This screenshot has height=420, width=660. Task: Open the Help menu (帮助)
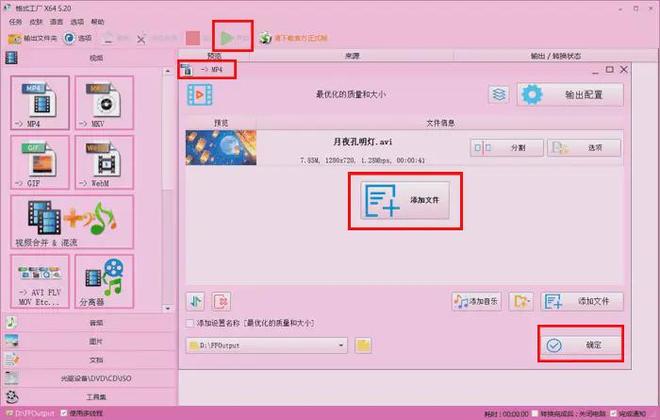coord(98,21)
